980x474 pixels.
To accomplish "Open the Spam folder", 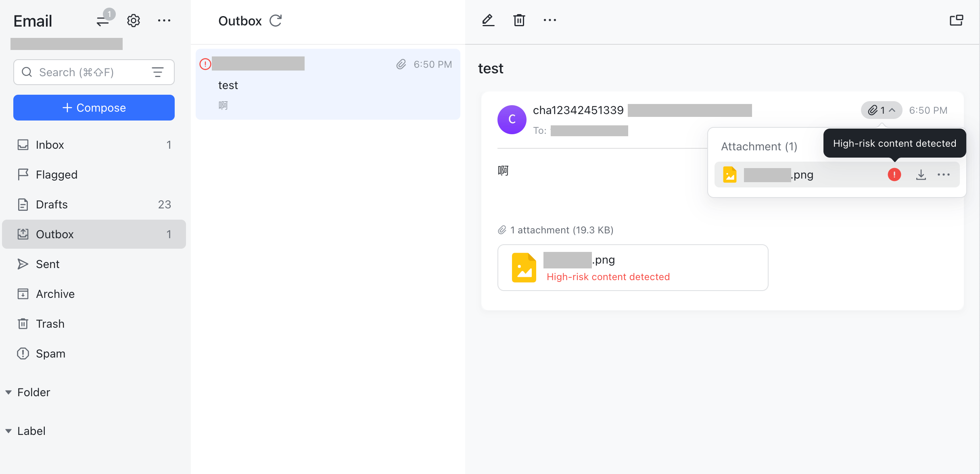I will (x=50, y=353).
